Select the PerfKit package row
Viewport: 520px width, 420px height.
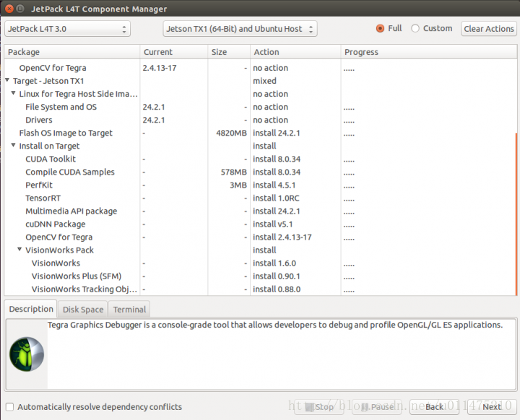click(260, 185)
